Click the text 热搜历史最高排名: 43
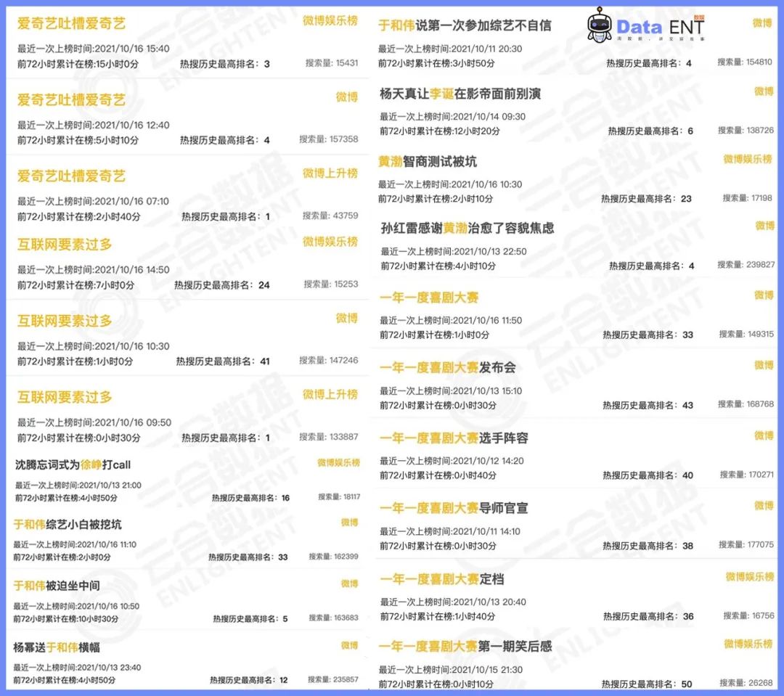 click(648, 405)
